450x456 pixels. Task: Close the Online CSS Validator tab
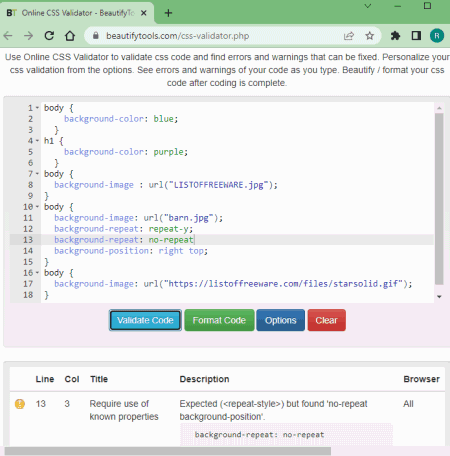click(144, 13)
